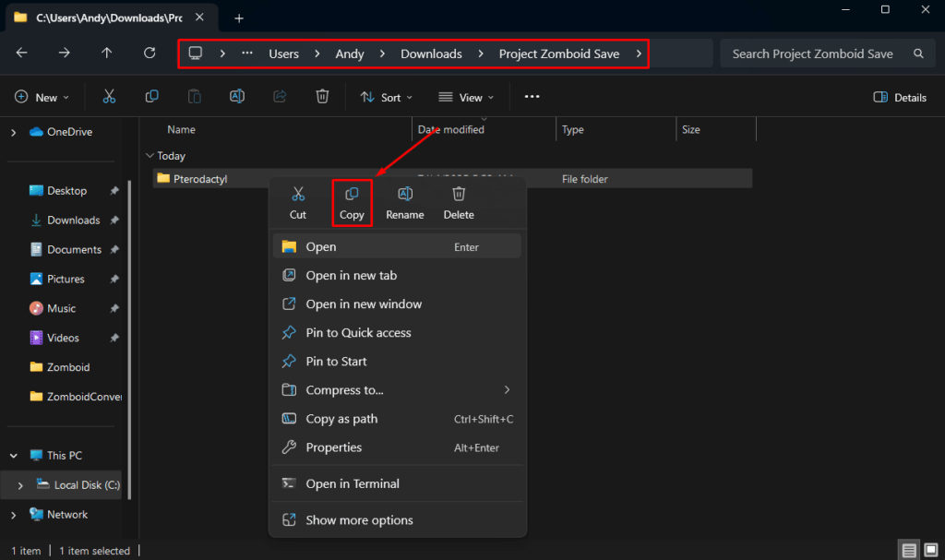Open the New dropdown menu
This screenshot has height=560, width=945.
[x=42, y=97]
